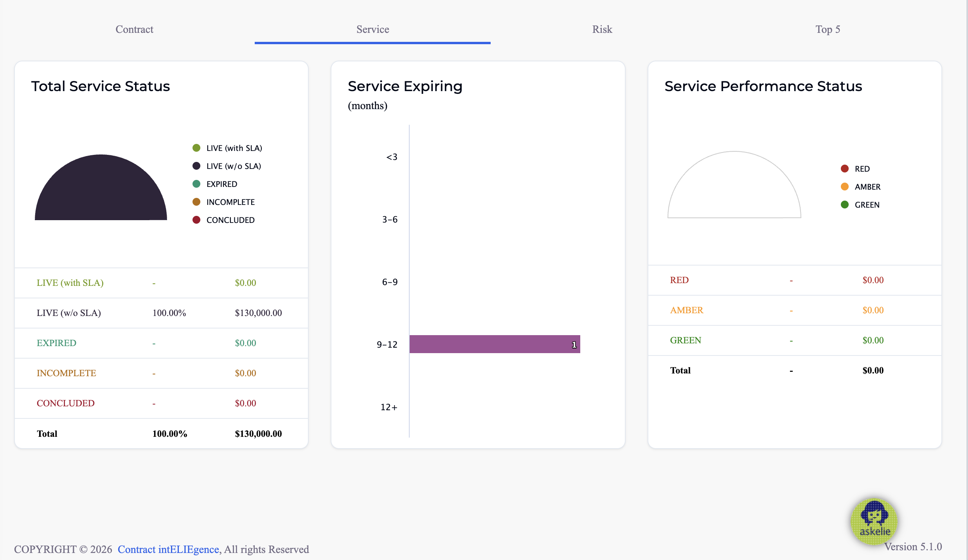
Task: Click the Total Service Status heading
Action: 101,86
